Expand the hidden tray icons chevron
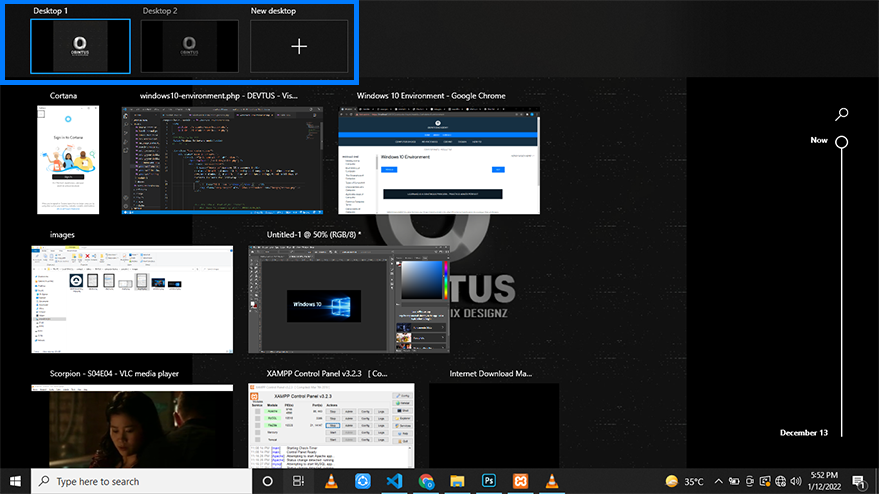The height and width of the screenshot is (494, 879). coord(718,481)
